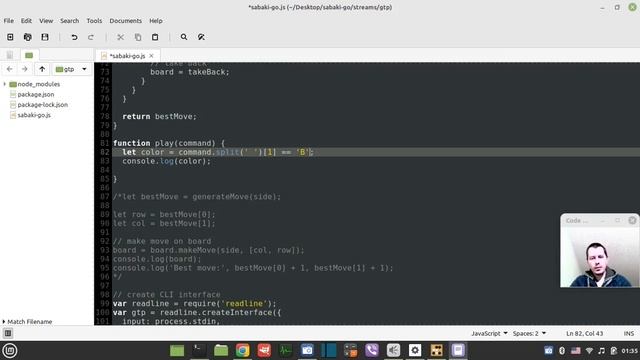Open Chrome browser from taskbar
The image size is (640, 360).
242,351
